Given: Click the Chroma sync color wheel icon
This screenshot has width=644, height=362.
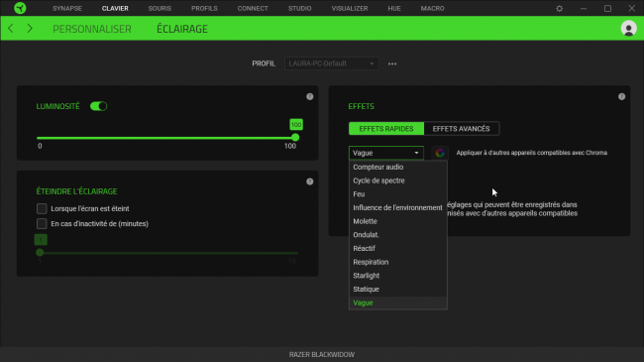Looking at the screenshot, I should click(x=440, y=153).
